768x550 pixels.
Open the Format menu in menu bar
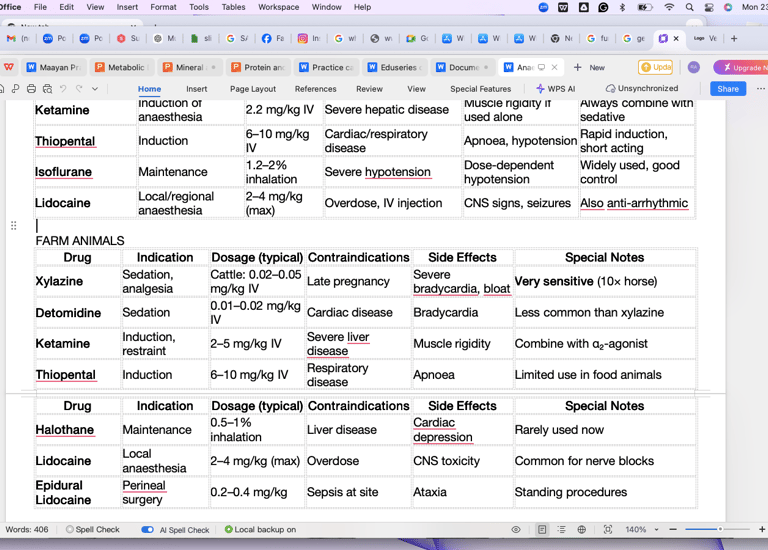(163, 7)
